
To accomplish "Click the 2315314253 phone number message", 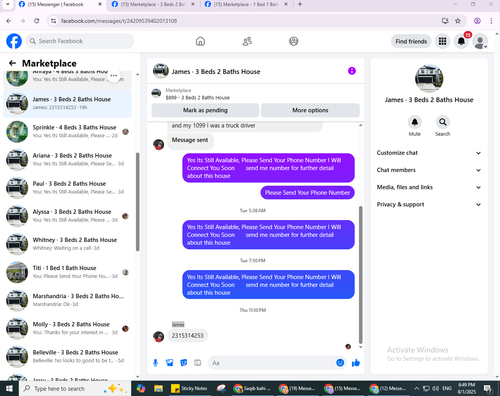I will pos(187,336).
